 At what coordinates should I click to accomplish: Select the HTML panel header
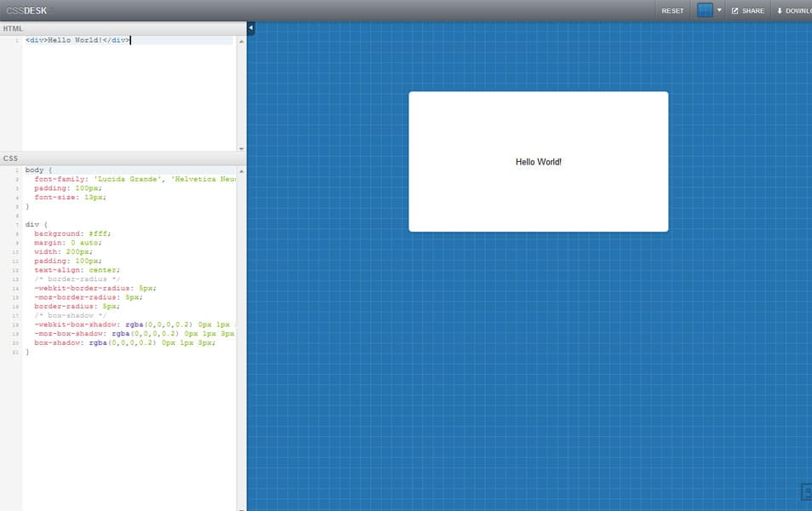(x=12, y=28)
